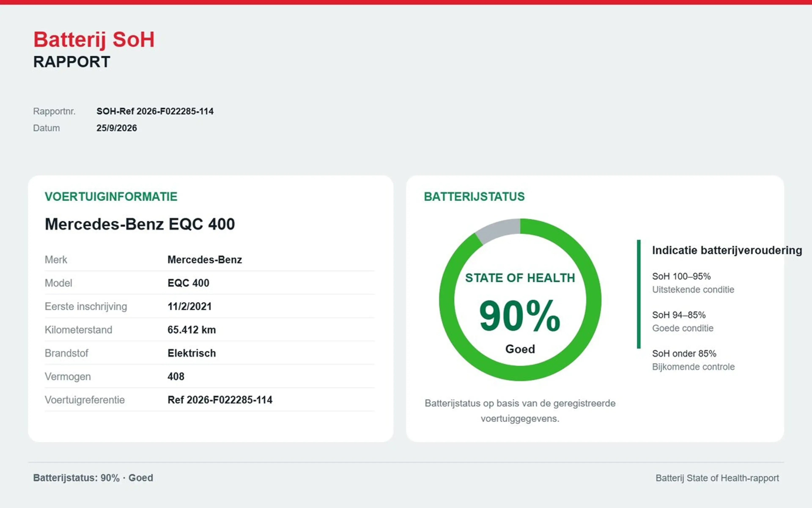Select the Model value 'EQC 400'
The height and width of the screenshot is (508, 812).
(x=188, y=283)
